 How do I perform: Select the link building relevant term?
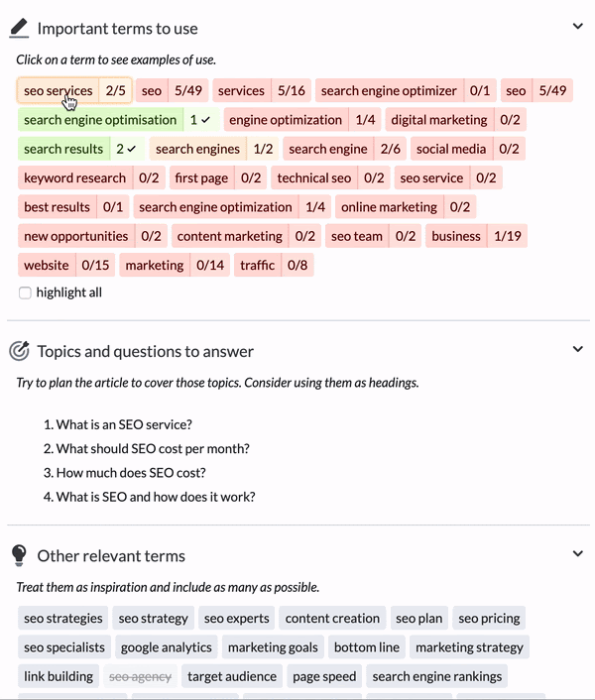tap(59, 676)
